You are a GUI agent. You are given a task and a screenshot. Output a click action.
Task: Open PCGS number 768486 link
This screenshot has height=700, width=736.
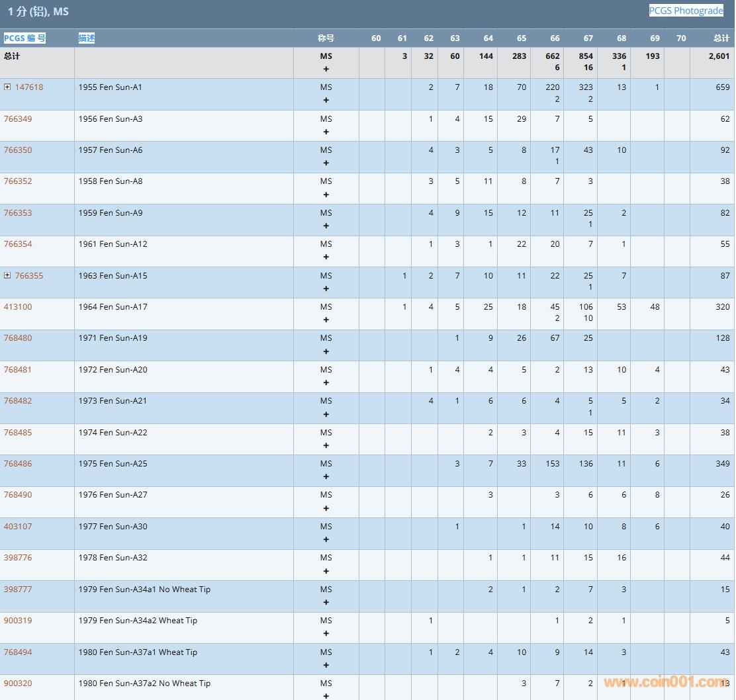pos(18,464)
